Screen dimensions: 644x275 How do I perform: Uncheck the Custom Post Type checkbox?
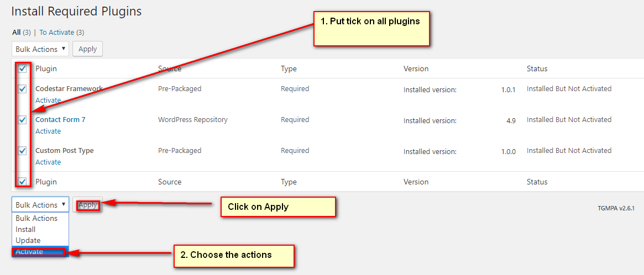(23, 151)
